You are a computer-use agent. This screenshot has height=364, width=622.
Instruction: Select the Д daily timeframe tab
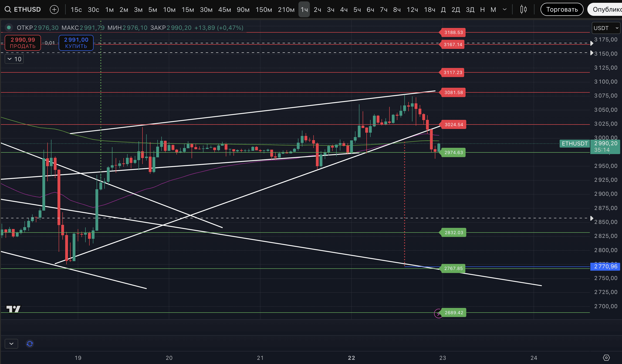443,10
